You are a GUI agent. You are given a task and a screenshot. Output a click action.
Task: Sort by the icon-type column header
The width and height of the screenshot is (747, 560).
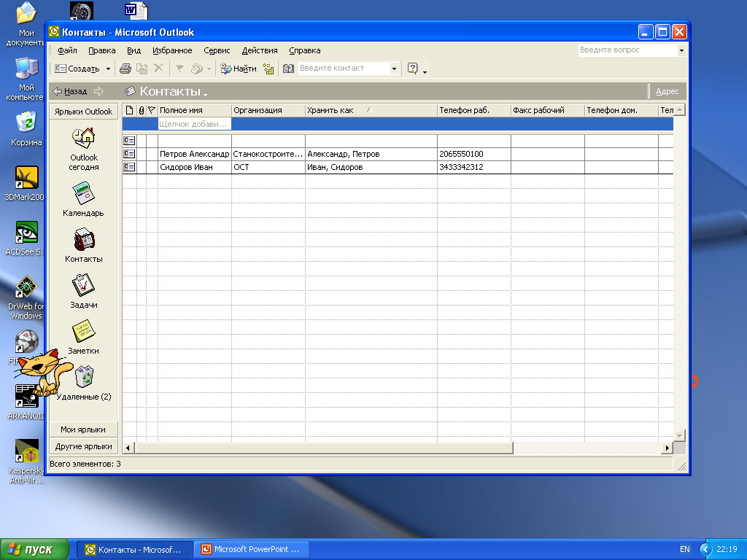[130, 111]
